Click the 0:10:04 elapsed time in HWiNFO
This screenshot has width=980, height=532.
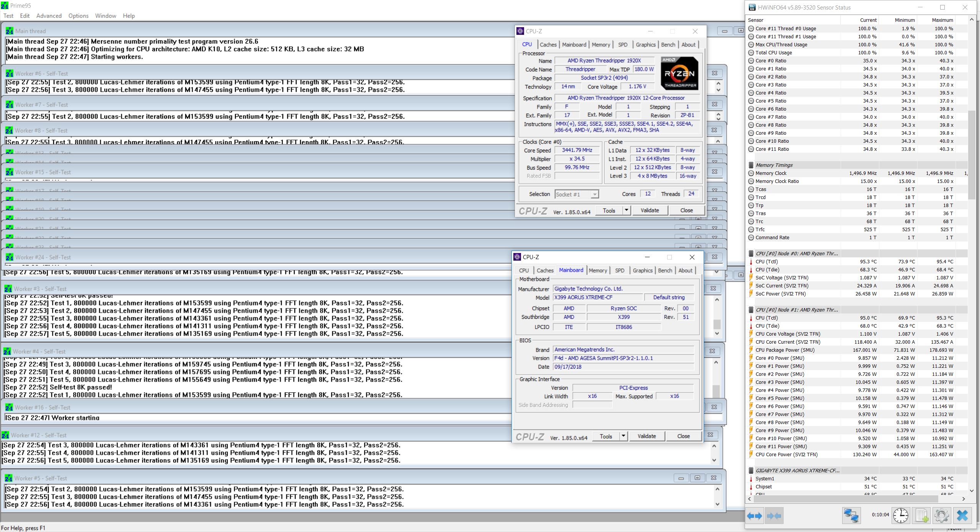point(880,515)
